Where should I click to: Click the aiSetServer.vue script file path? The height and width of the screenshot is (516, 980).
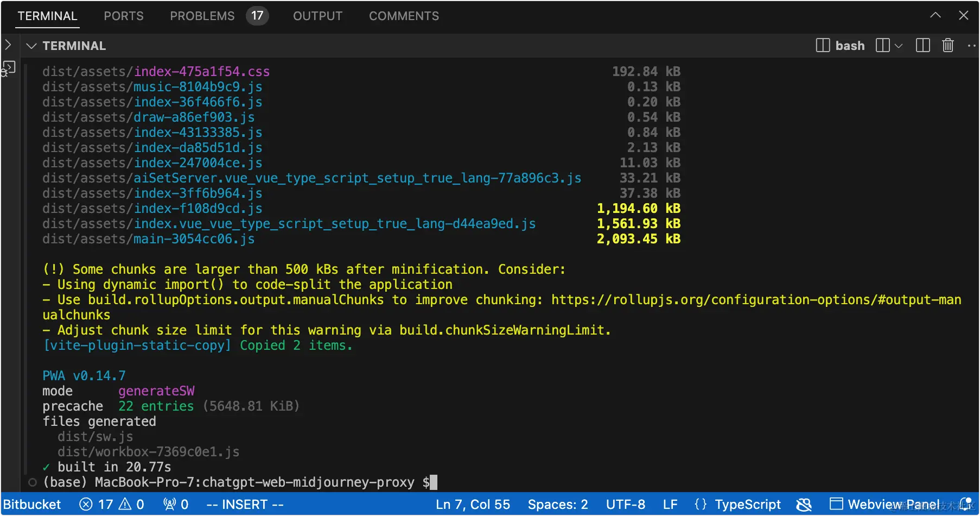click(311, 178)
